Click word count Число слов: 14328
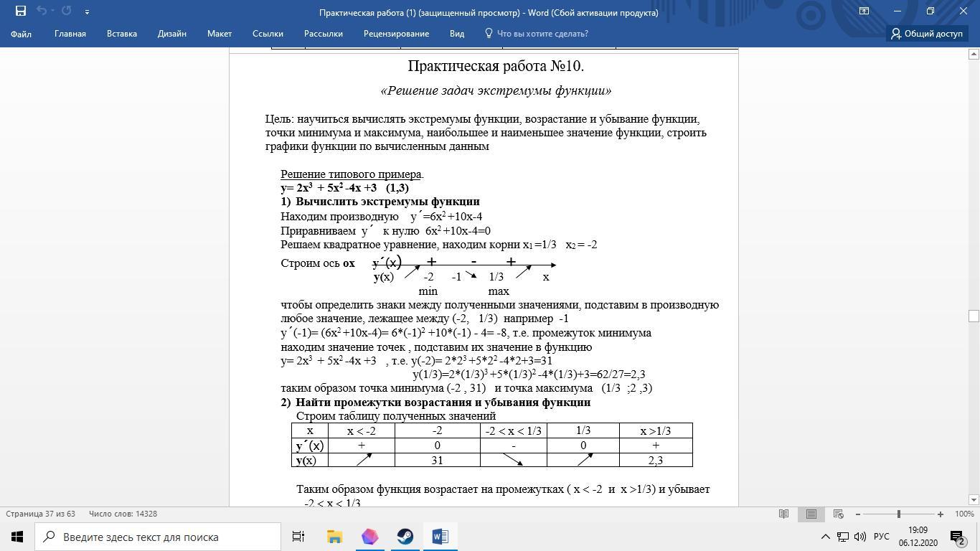980x551 pixels. click(123, 514)
